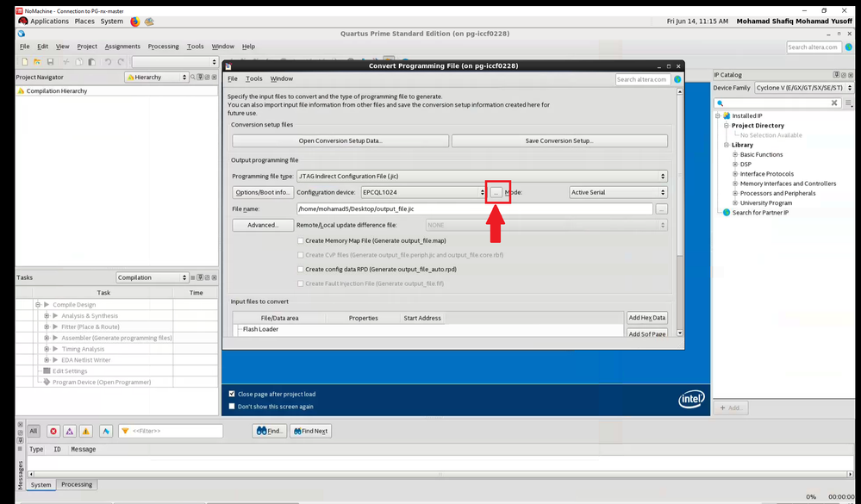
Task: Open the Assignments menu in Quartus
Action: tap(122, 47)
